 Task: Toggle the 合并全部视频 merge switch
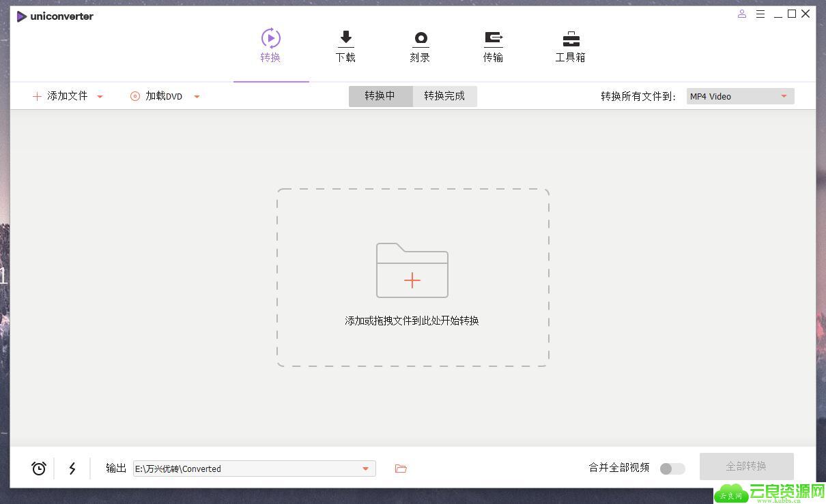coord(672,469)
